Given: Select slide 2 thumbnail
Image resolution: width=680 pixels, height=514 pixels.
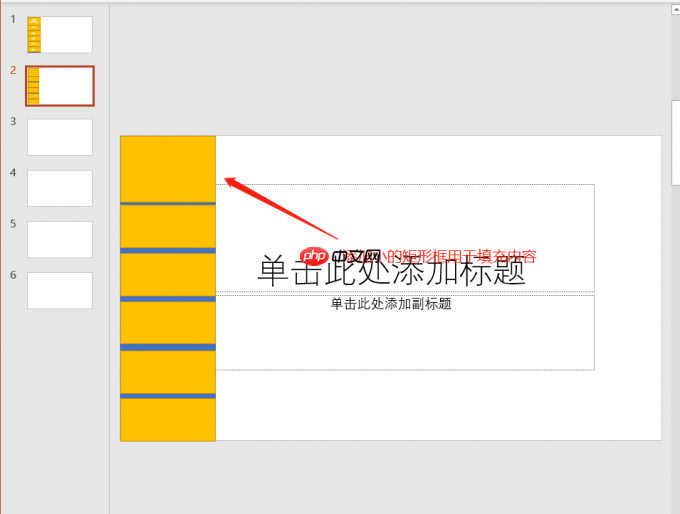Looking at the screenshot, I should [x=60, y=86].
